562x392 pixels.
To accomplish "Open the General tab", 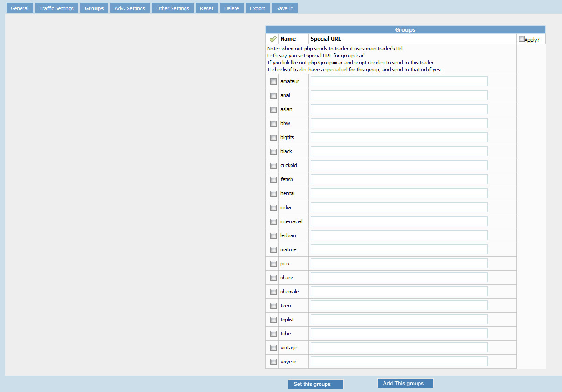I will pos(20,8).
